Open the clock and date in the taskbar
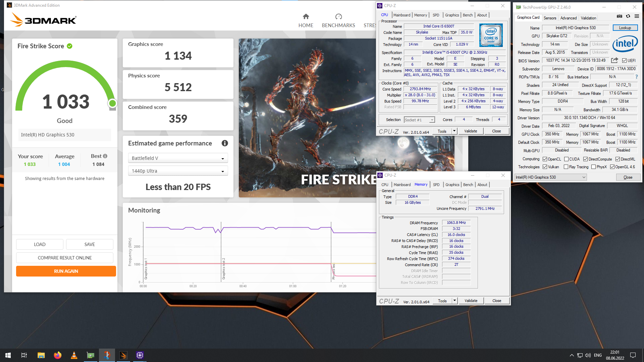 tap(615, 355)
